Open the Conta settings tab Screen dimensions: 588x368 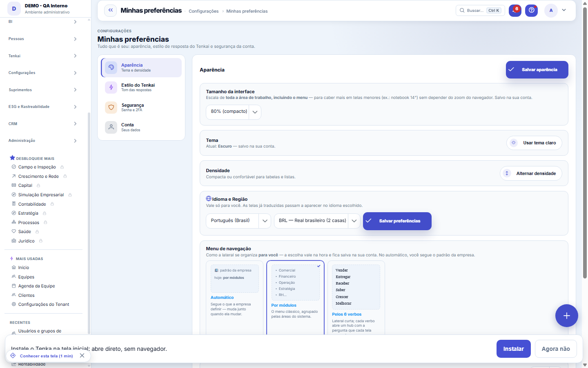(x=142, y=128)
